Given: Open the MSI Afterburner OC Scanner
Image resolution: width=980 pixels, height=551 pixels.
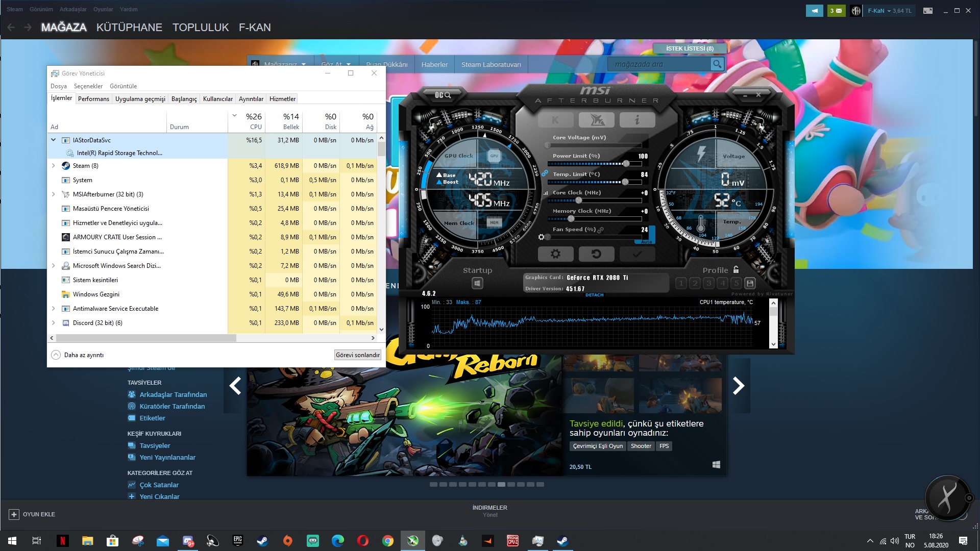Looking at the screenshot, I should click(443, 95).
